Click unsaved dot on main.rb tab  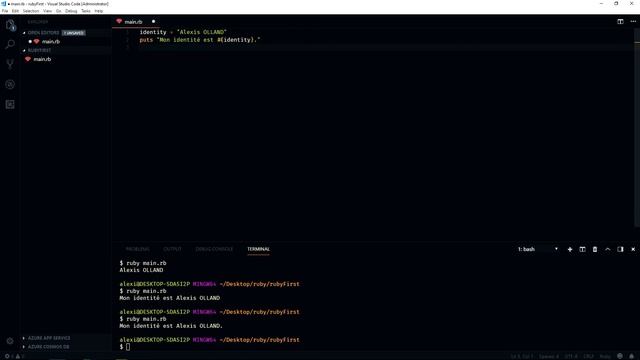pyautogui.click(x=153, y=22)
